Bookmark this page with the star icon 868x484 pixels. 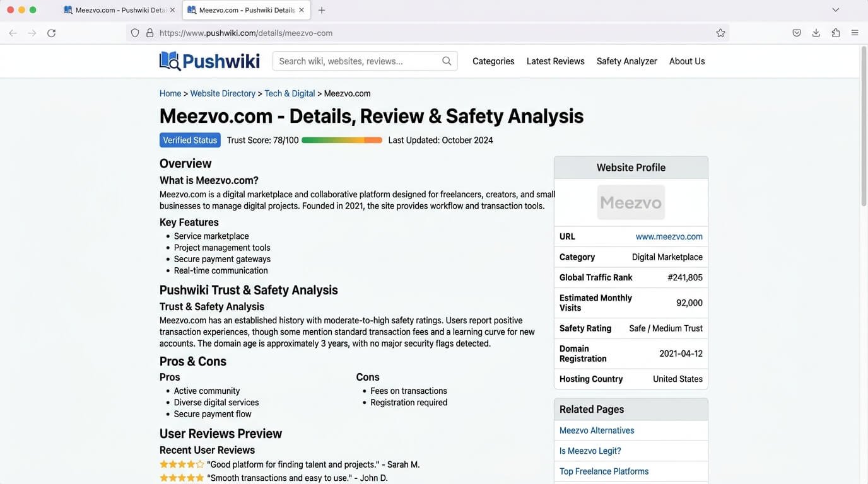720,33
